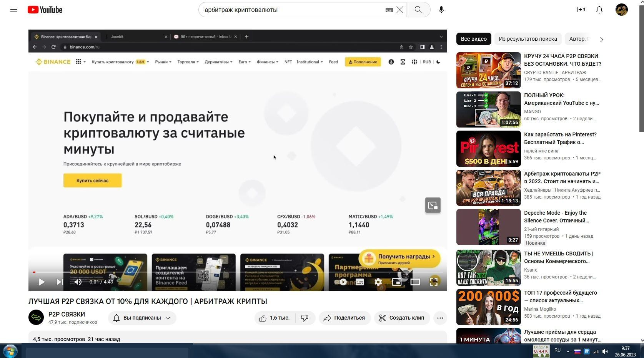Expand the Вы подписаны subscription dropdown

(142, 318)
